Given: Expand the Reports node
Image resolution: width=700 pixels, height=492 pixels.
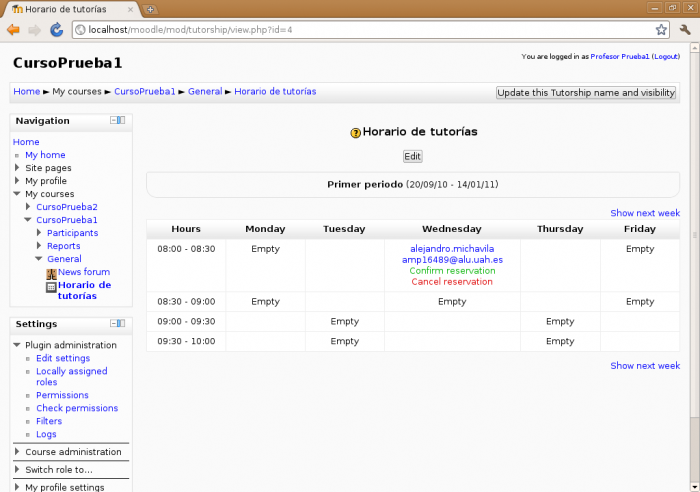Looking at the screenshot, I should [39, 245].
